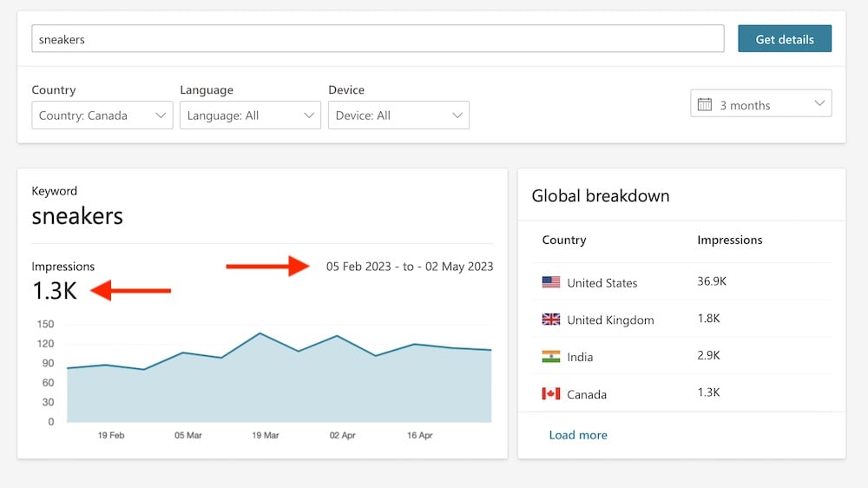This screenshot has height=488, width=868.
Task: Click India's 2.9K impressions value
Action: pyautogui.click(x=708, y=357)
